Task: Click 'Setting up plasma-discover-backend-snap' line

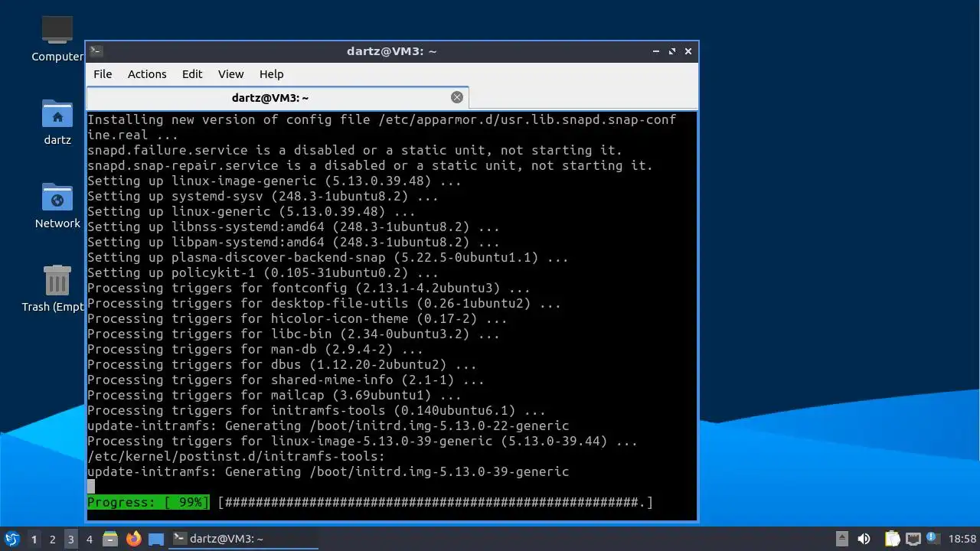Action: point(328,257)
